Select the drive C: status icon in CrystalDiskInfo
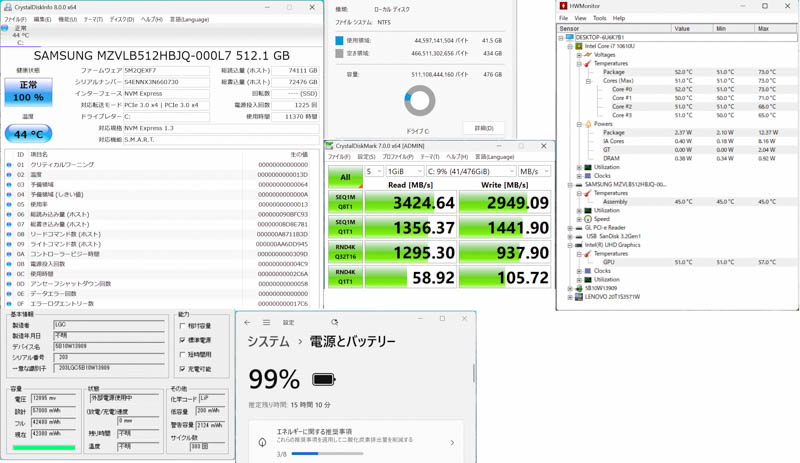The height and width of the screenshot is (463, 800). pyautogui.click(x=5, y=28)
